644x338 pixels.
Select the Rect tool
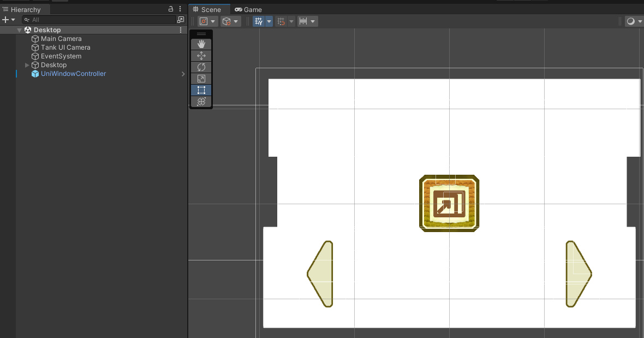pyautogui.click(x=201, y=90)
